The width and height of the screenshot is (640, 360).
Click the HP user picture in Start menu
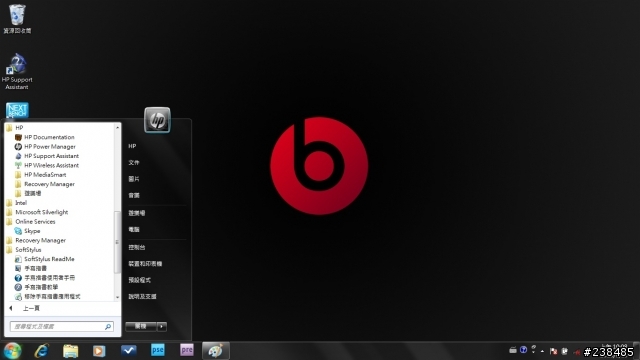coord(157,120)
